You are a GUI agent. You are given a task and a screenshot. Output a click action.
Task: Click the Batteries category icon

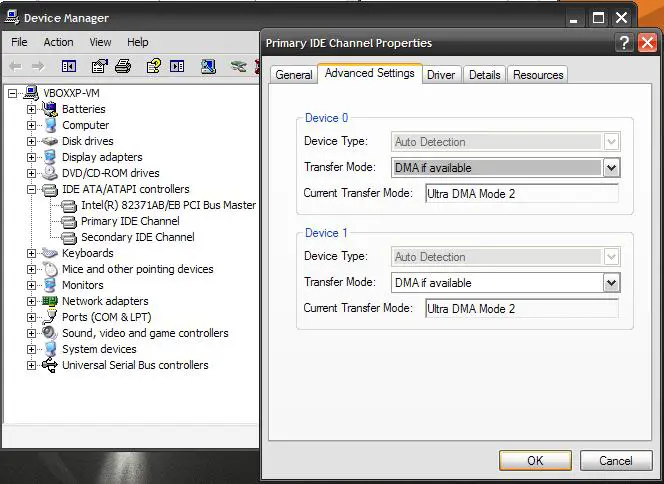click(50, 109)
